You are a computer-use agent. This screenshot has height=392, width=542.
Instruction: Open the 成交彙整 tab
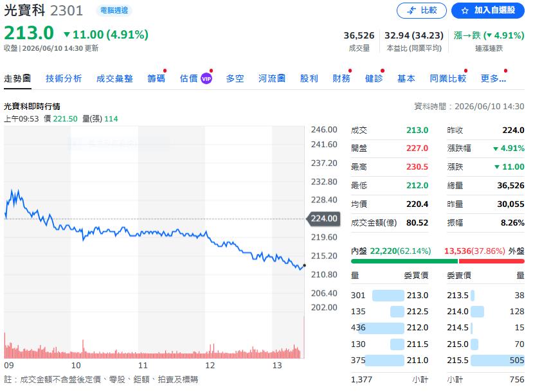click(x=114, y=78)
